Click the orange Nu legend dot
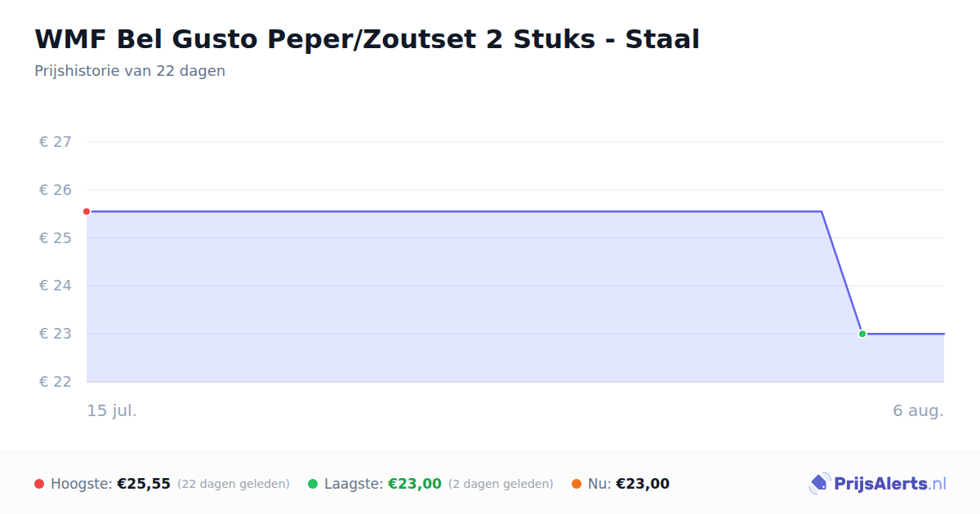Screen dimensions: 980x514 tap(577, 484)
